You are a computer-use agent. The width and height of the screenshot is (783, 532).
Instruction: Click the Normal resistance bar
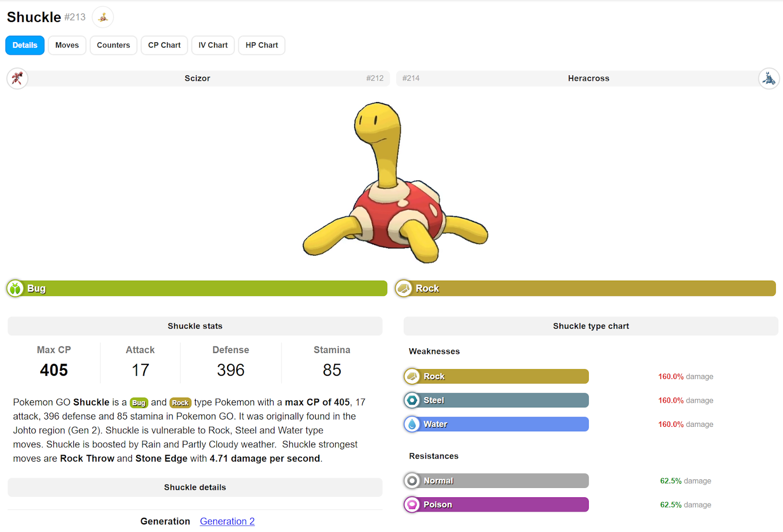[496, 481]
